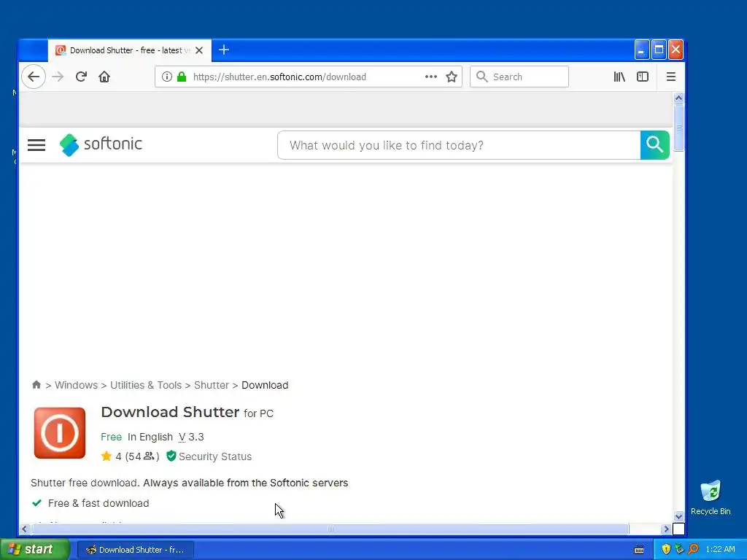This screenshot has height=560, width=747.
Task: Click the horizontal scrollbar thumb
Action: (x=330, y=529)
